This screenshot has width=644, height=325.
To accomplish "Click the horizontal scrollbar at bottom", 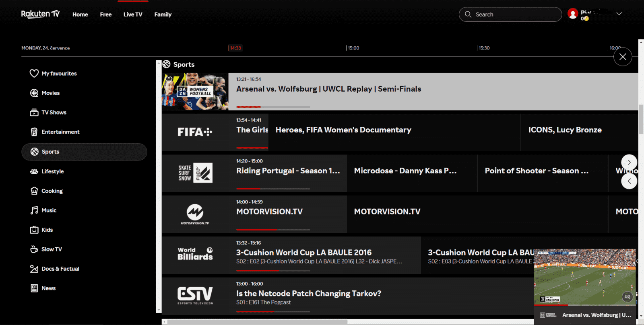I will tap(258, 322).
